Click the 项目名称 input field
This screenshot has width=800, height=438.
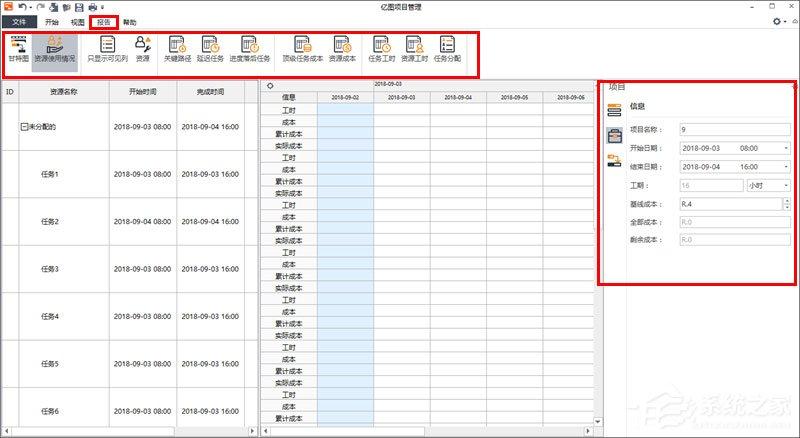pyautogui.click(x=735, y=130)
